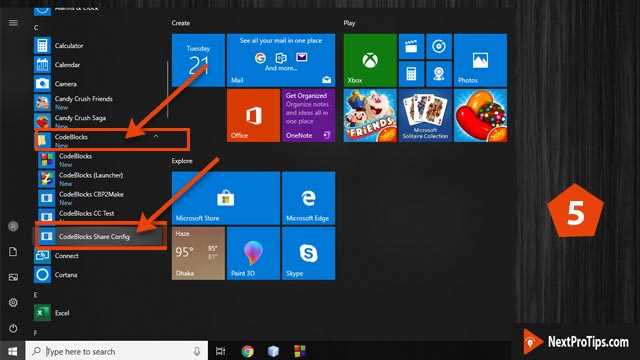Open the Connect app
640x360 pixels.
pyautogui.click(x=98, y=256)
